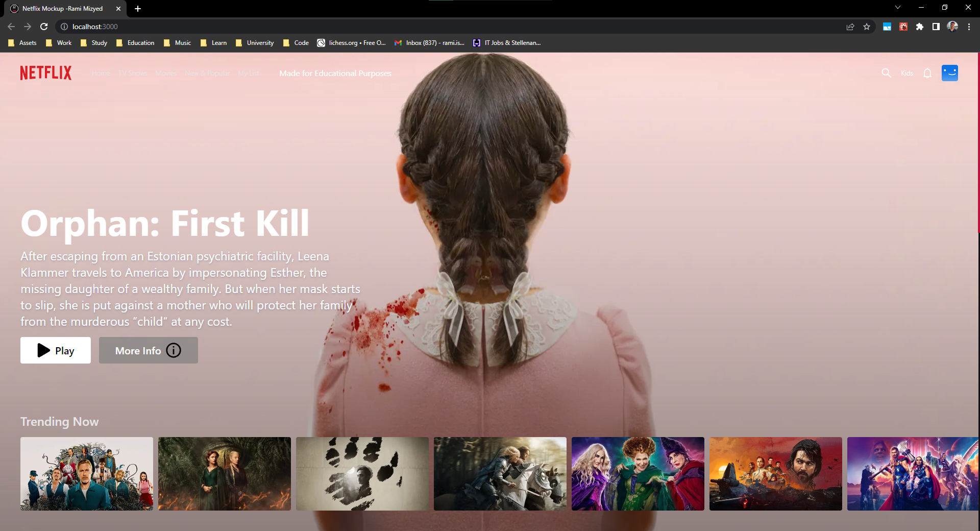Play Orphan: First Kill
980x531 pixels.
pyautogui.click(x=55, y=350)
